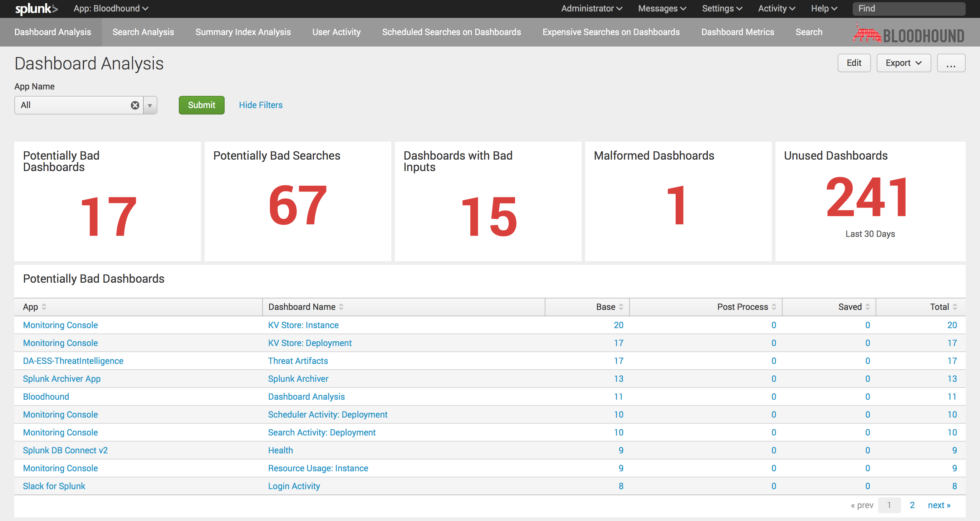This screenshot has height=521, width=980.
Task: Click the Edit button
Action: tap(854, 63)
